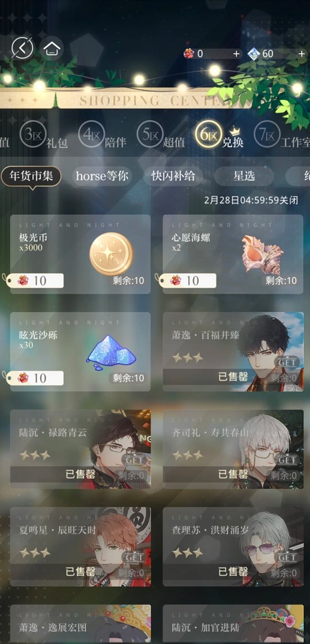310x644 pixels.
Task: Open 7区 工作室 zone
Action: (282, 136)
